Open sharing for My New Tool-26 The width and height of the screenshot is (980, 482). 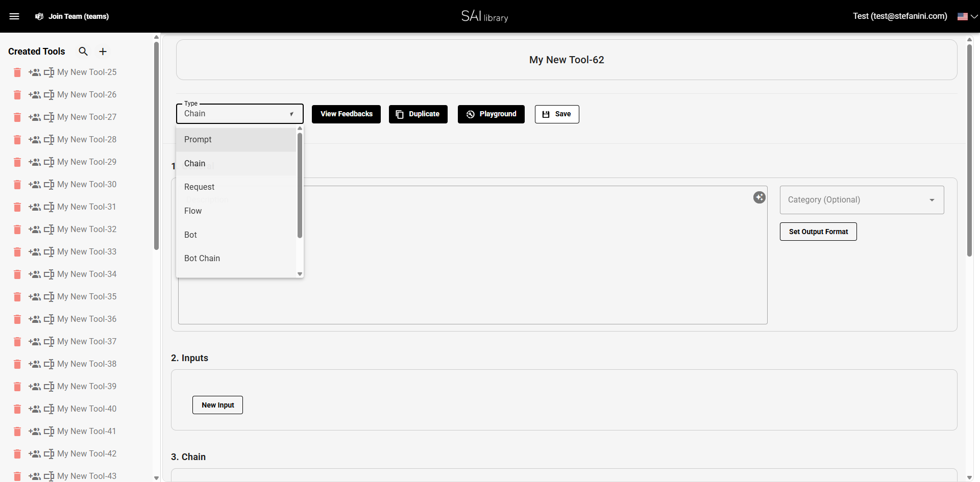click(35, 95)
